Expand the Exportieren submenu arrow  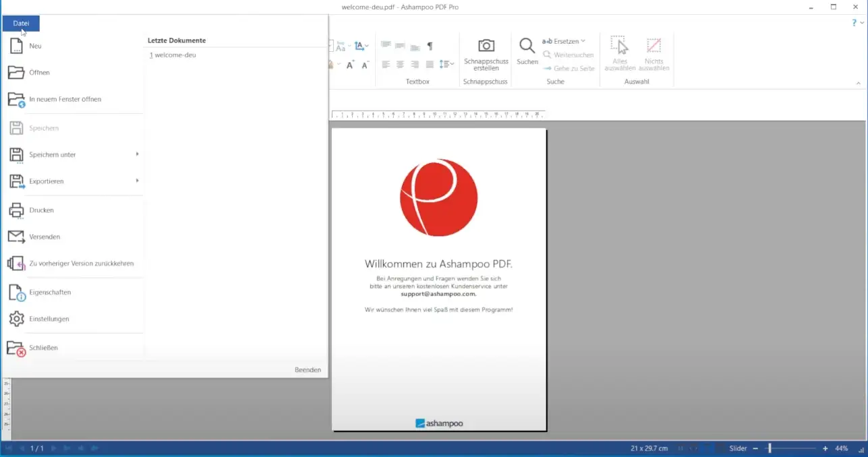point(137,181)
